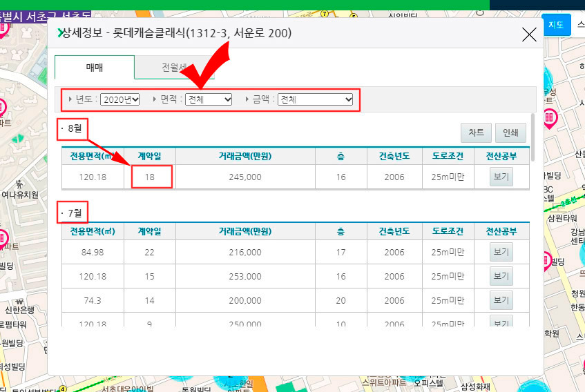Click the pink apartment marker near 파트 label
Image resolution: width=585 pixels, height=392 pixels.
point(2,108)
